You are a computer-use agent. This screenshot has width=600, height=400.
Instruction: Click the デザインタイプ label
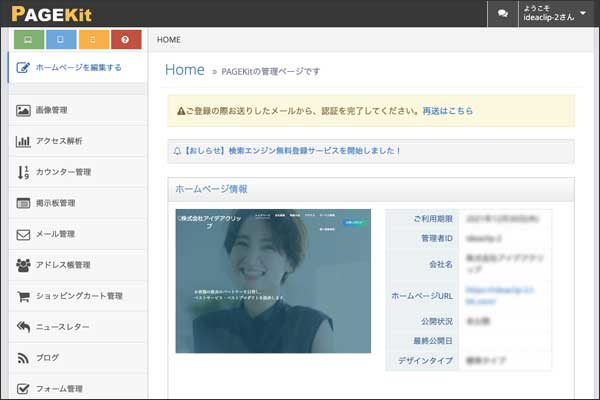[x=425, y=361]
